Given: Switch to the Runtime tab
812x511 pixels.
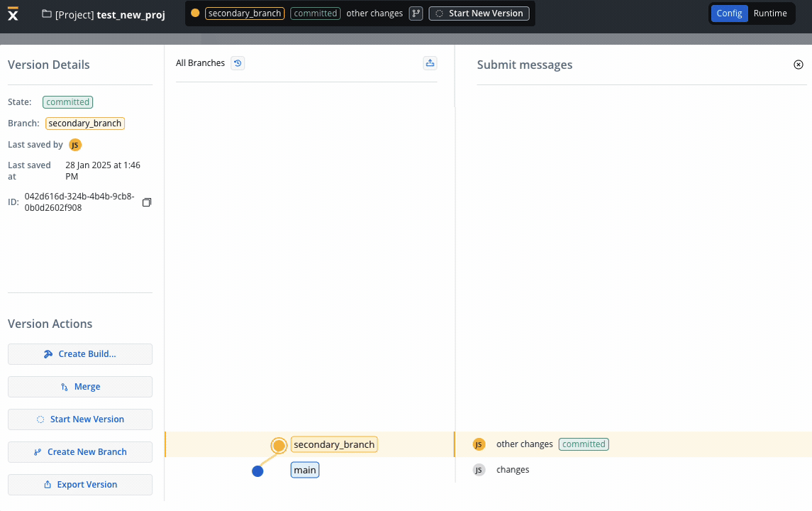Looking at the screenshot, I should pyautogui.click(x=770, y=13).
